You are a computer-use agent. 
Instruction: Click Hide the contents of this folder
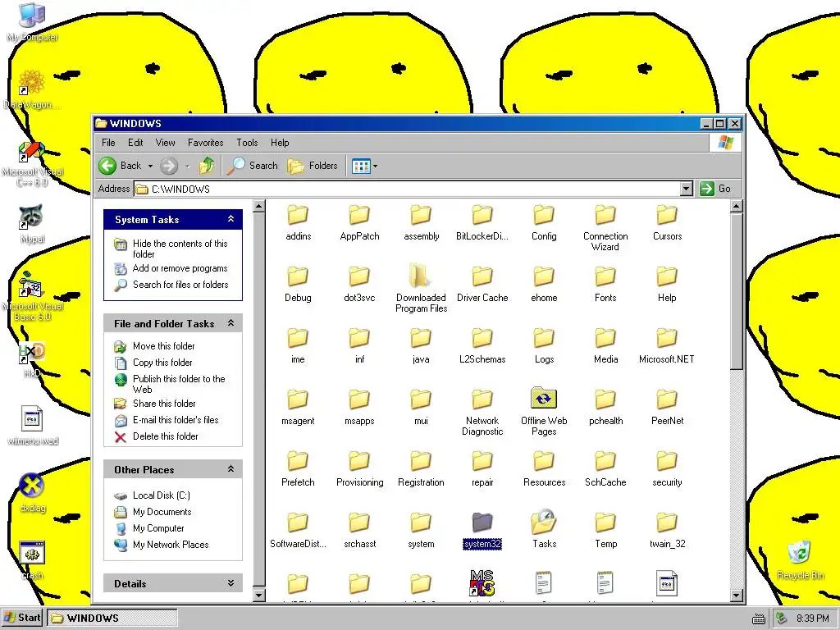click(x=180, y=249)
